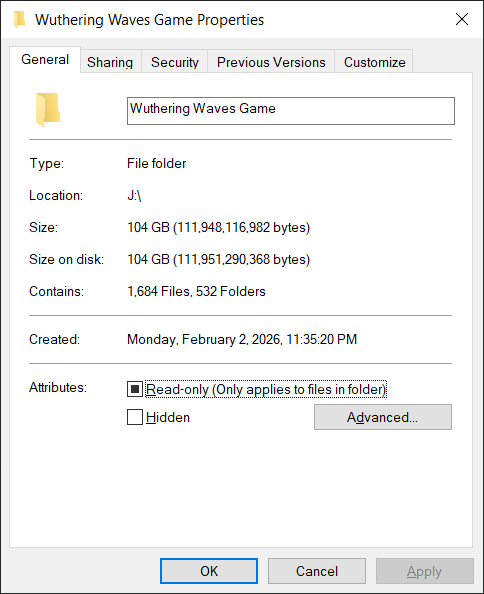484x594 pixels.
Task: Select the General tab
Action: (45, 59)
